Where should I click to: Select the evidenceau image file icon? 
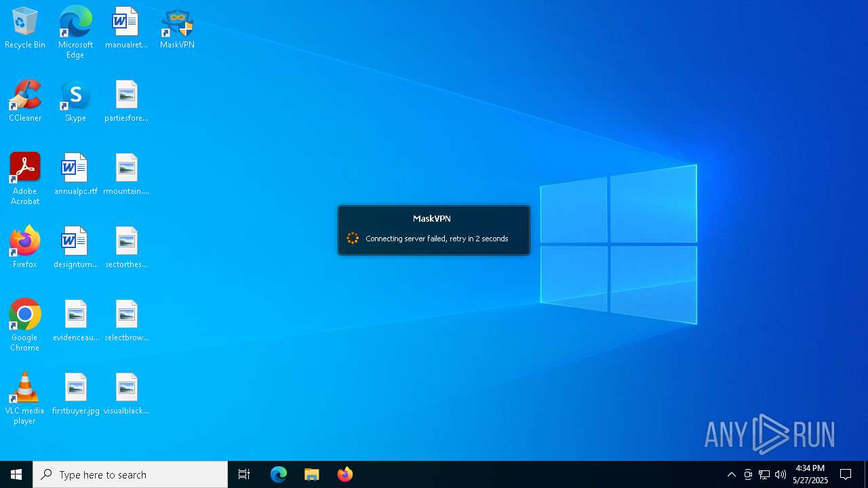75,321
